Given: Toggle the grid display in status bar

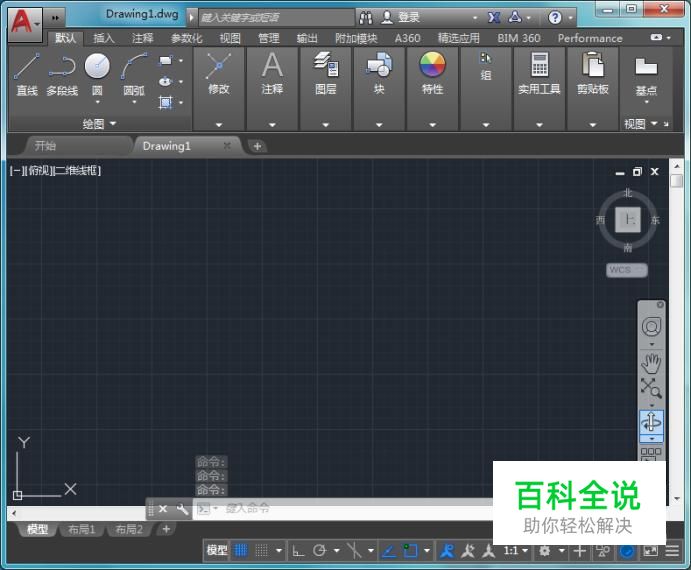Looking at the screenshot, I should point(241,550).
